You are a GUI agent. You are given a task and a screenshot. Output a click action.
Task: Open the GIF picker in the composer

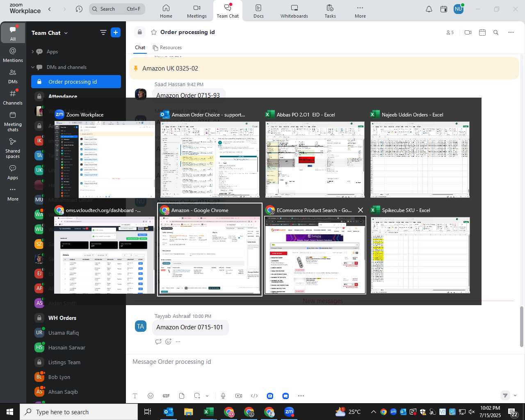tap(166, 396)
